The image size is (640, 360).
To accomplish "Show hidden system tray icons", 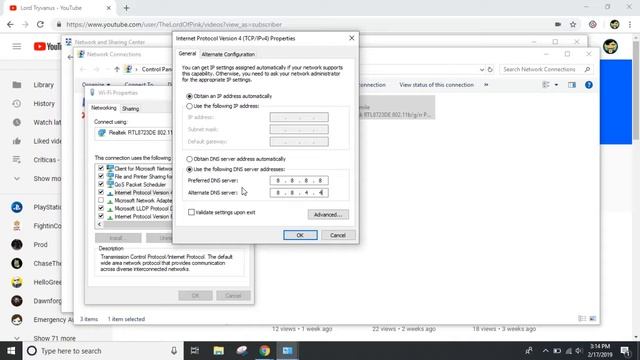I will point(545,351).
